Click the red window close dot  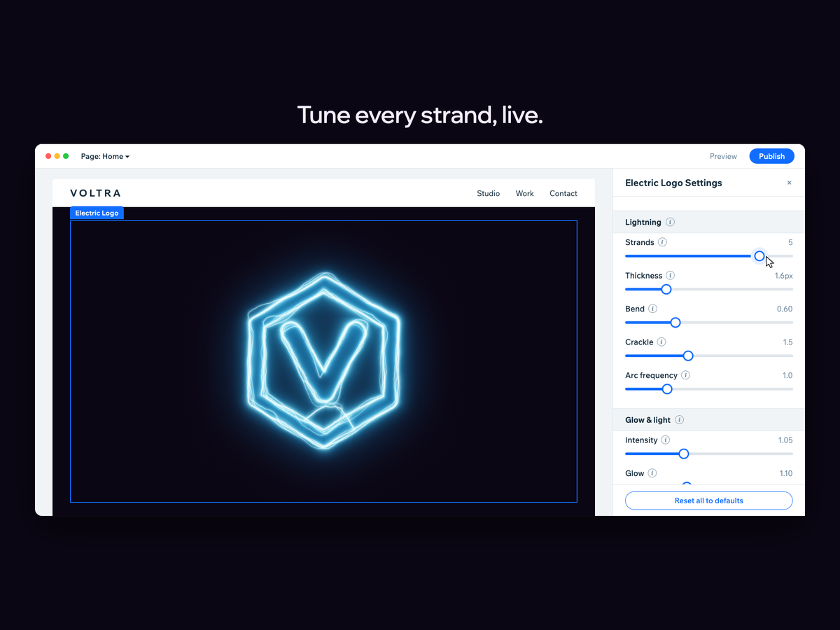click(x=48, y=156)
